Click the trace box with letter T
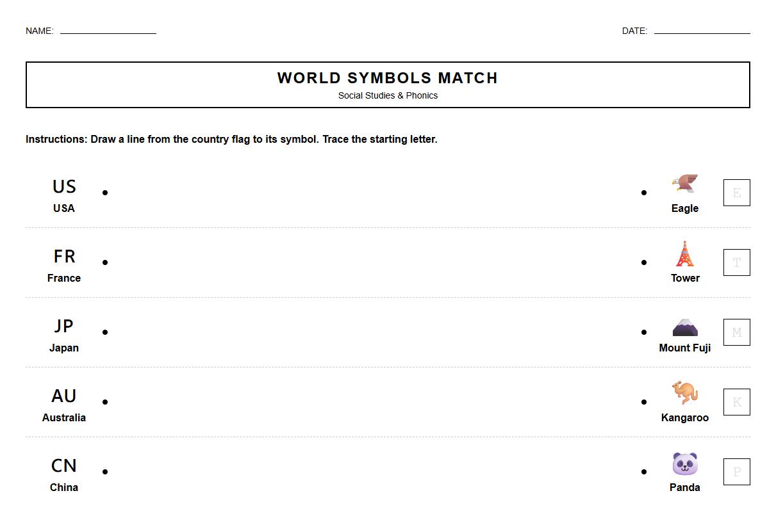Viewport: 776px width, 532px height. 736,262
